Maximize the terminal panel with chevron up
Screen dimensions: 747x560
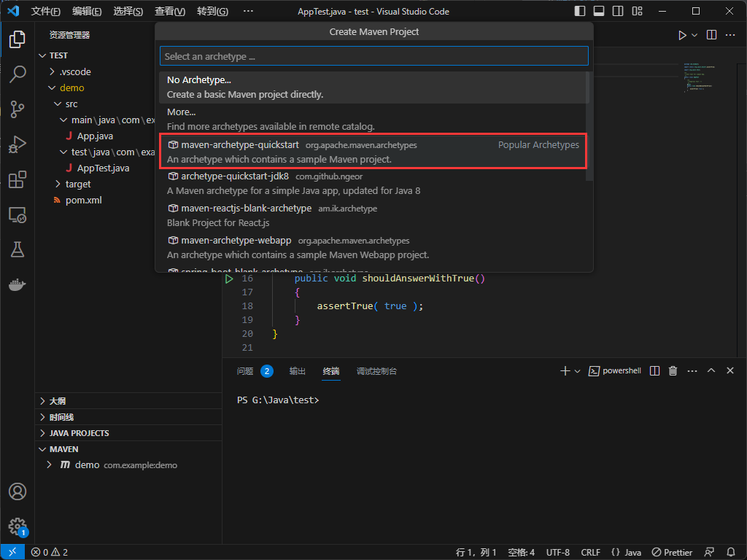point(711,371)
